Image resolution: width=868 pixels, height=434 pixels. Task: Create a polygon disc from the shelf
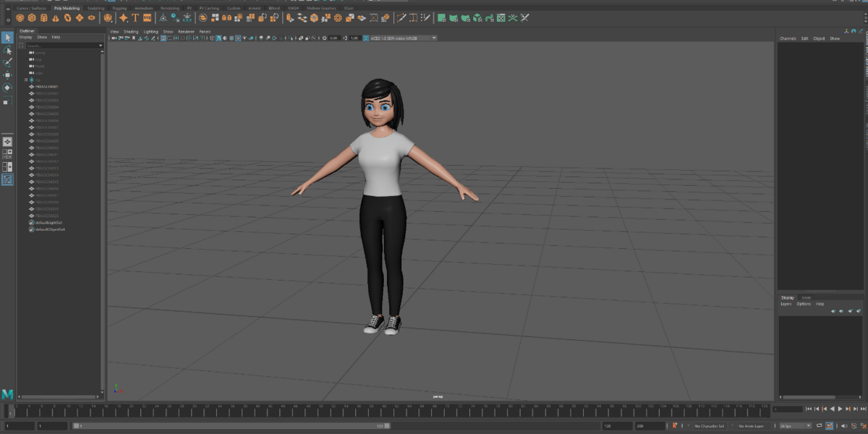click(x=91, y=17)
